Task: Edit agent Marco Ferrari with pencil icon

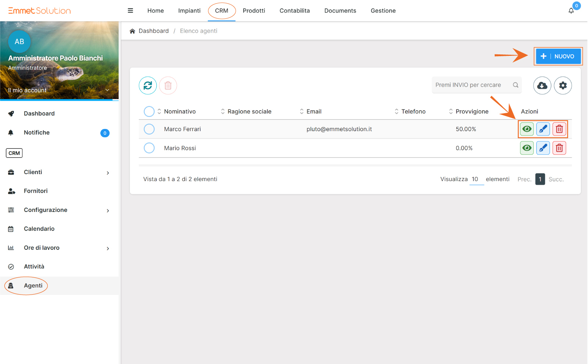Action: (543, 129)
